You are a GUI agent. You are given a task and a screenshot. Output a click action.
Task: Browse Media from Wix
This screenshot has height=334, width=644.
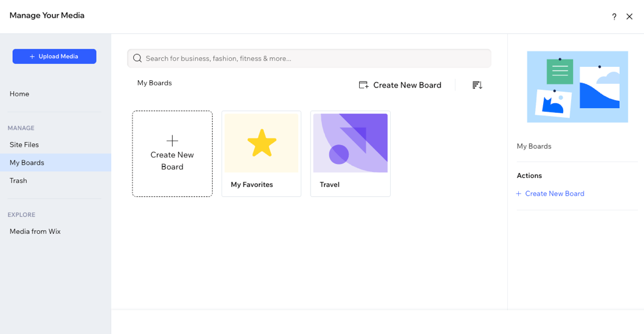(35, 231)
